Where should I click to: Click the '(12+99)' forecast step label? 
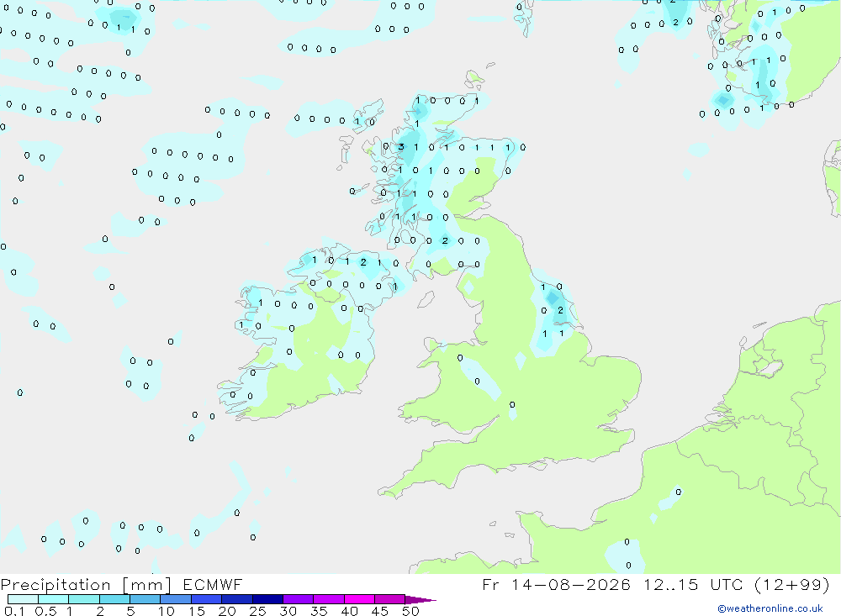(791, 584)
